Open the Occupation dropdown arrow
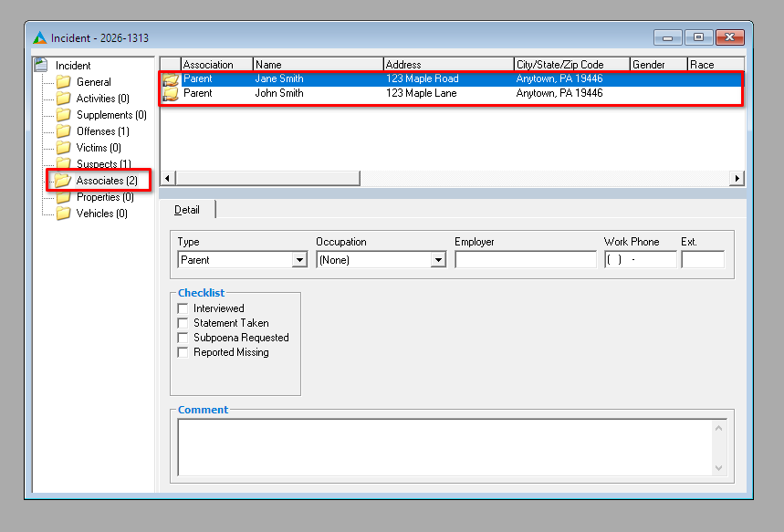Image resolution: width=784 pixels, height=532 pixels. pyautogui.click(x=438, y=260)
